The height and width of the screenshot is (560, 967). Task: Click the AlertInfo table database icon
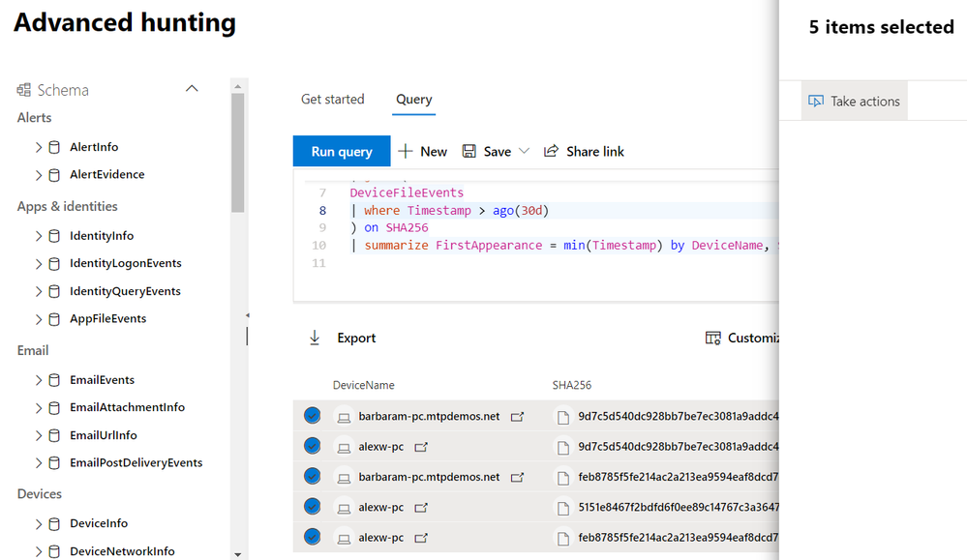tap(54, 147)
